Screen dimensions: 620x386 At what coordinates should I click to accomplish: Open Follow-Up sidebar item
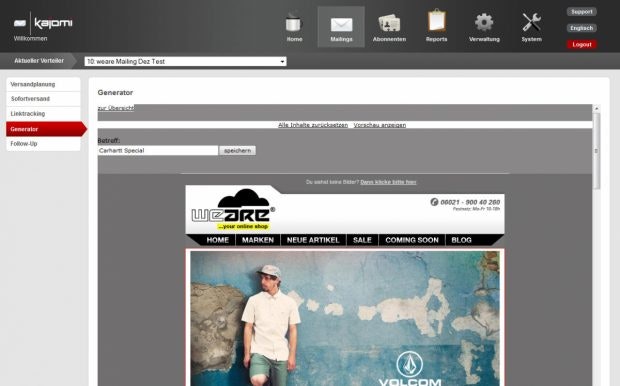tap(43, 144)
